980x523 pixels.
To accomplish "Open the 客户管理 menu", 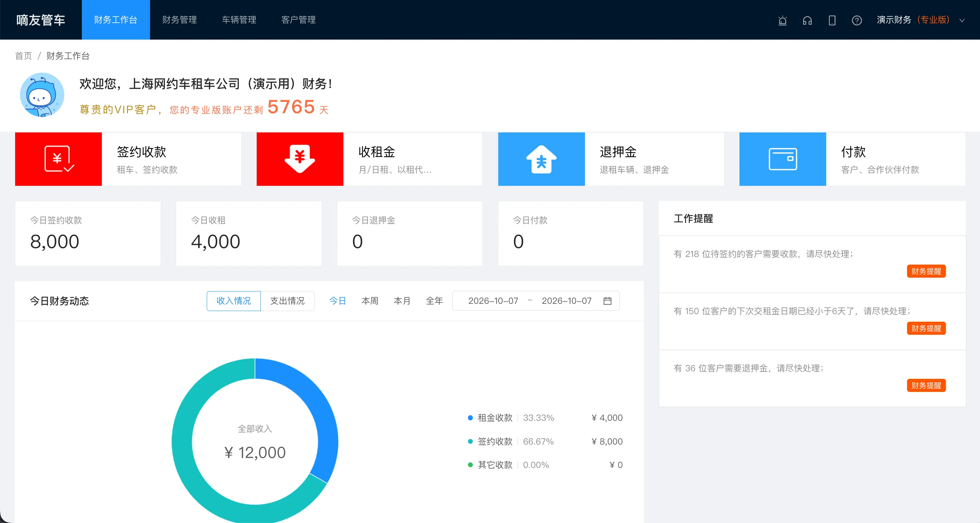I will pos(299,20).
